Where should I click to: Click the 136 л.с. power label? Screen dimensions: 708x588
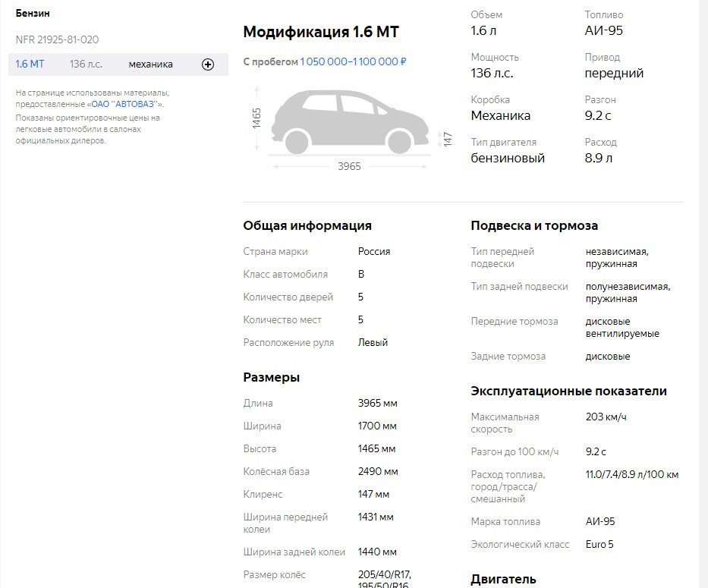click(85, 64)
